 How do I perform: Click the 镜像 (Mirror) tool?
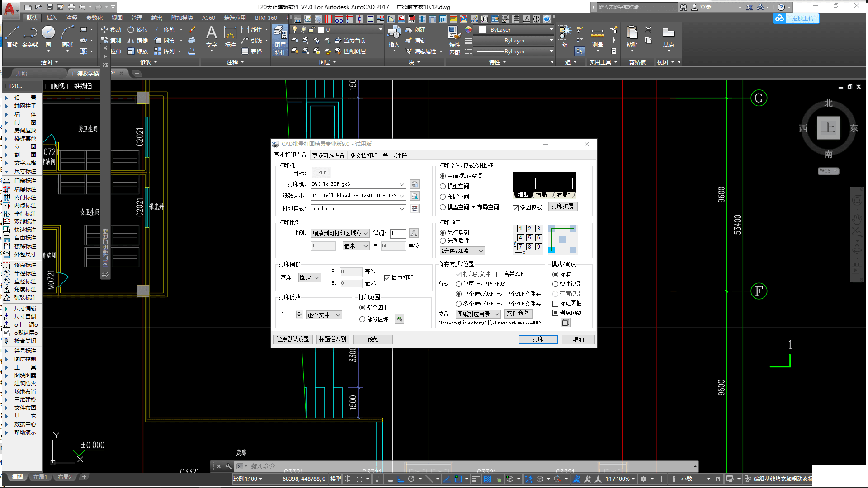pyautogui.click(x=137, y=40)
